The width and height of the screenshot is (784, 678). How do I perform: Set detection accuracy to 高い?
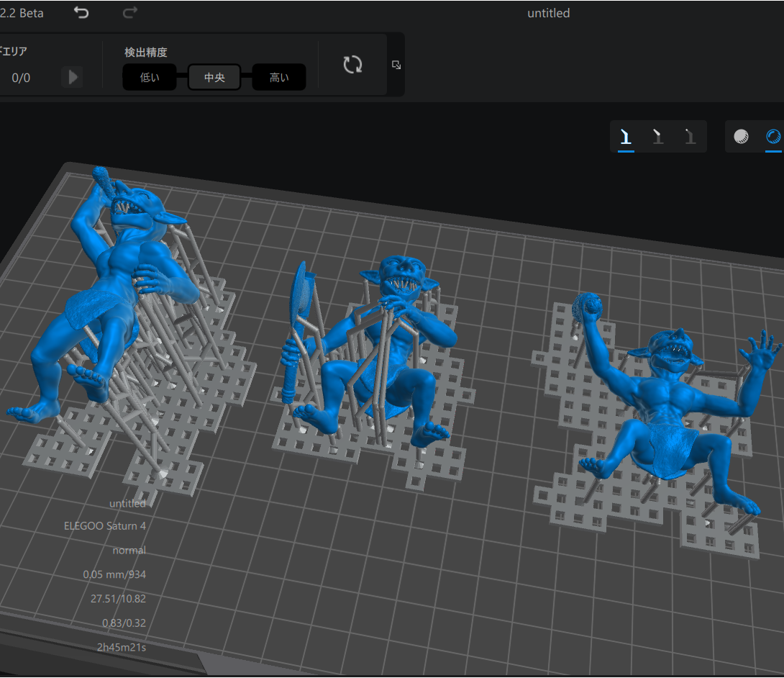279,78
